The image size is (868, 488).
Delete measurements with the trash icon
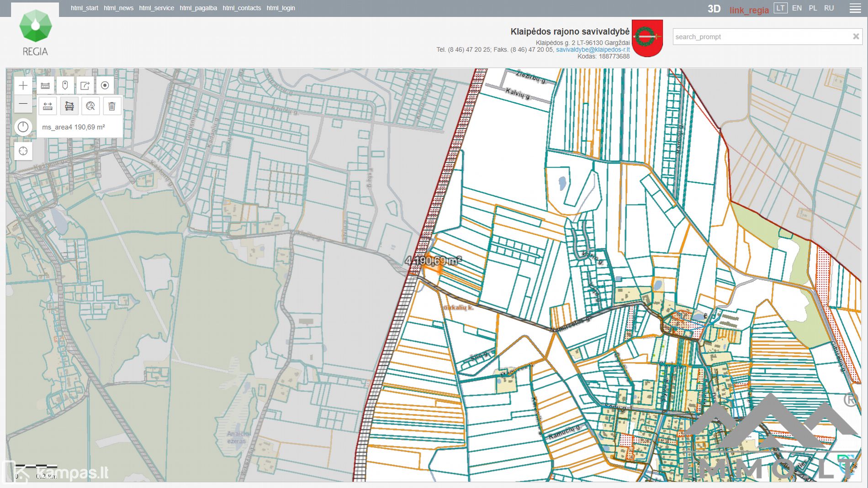point(112,106)
